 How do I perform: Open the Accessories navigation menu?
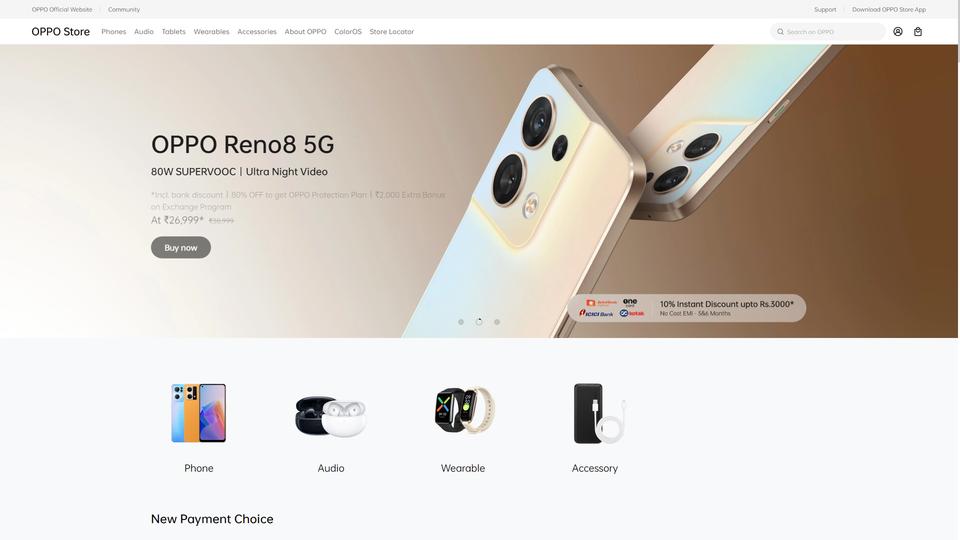257,32
